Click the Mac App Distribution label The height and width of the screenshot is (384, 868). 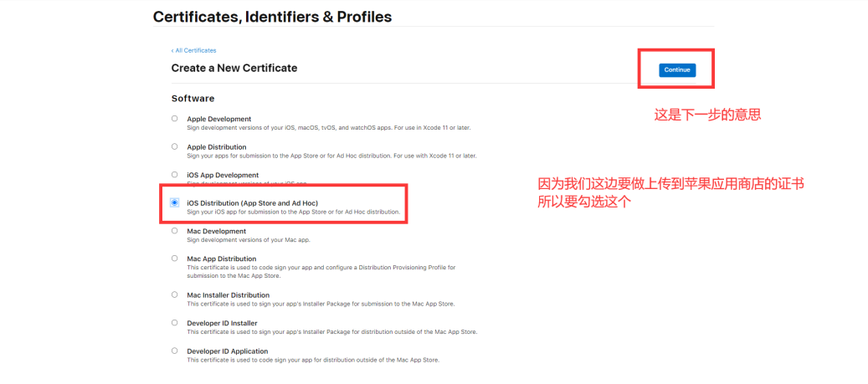point(222,259)
